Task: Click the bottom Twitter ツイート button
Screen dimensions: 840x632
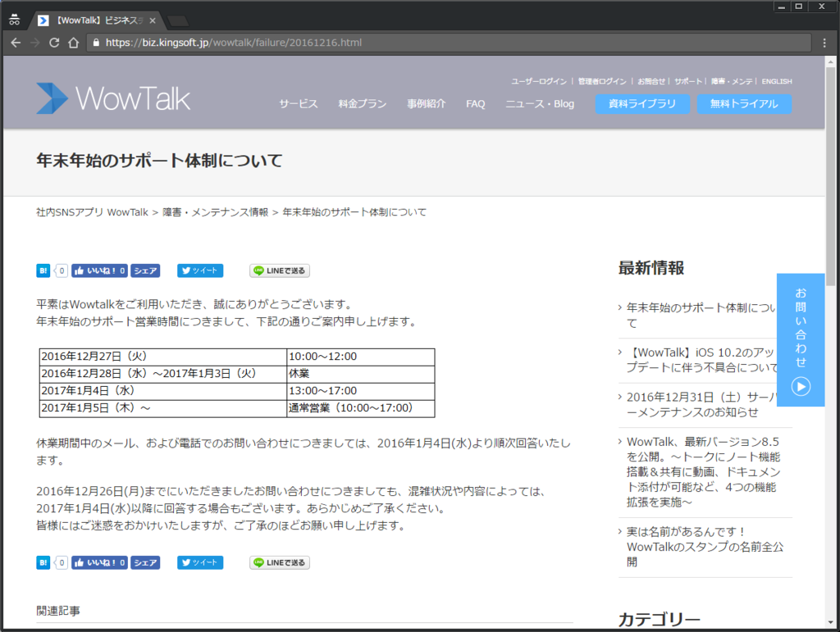Action: (x=200, y=562)
